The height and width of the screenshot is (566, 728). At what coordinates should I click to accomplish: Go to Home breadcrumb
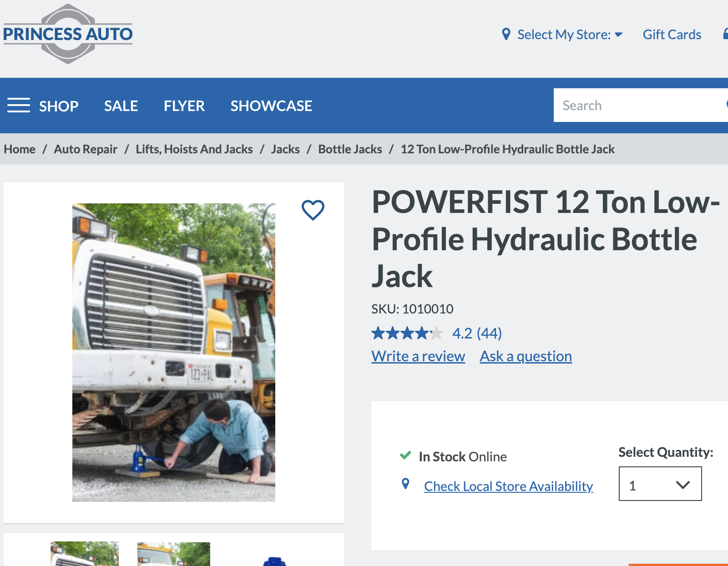[20, 149]
